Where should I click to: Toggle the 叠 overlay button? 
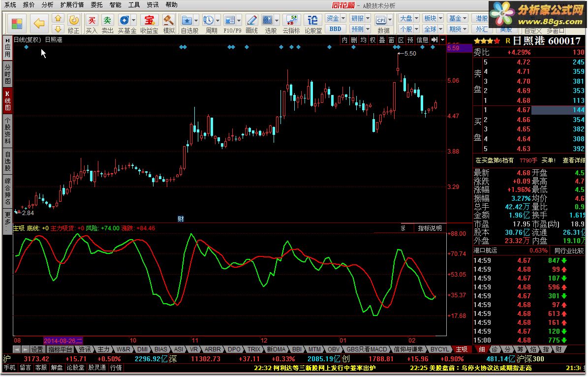[x=382, y=40]
